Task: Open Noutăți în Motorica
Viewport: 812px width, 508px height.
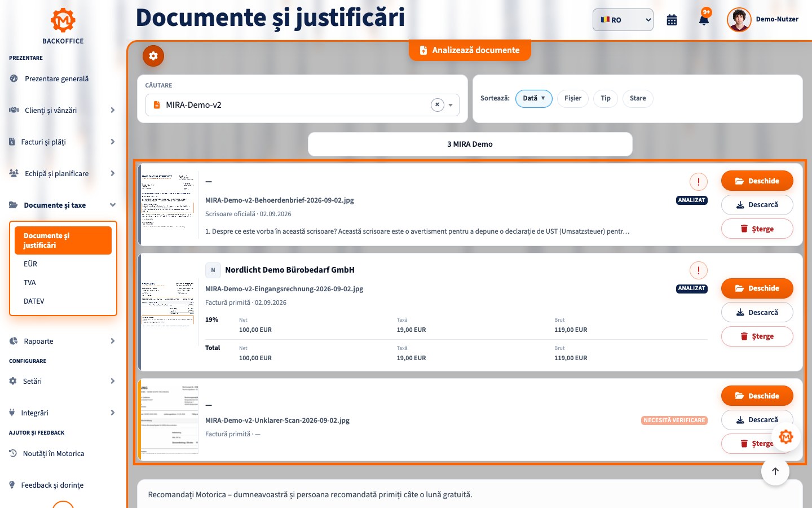Action: 54,453
